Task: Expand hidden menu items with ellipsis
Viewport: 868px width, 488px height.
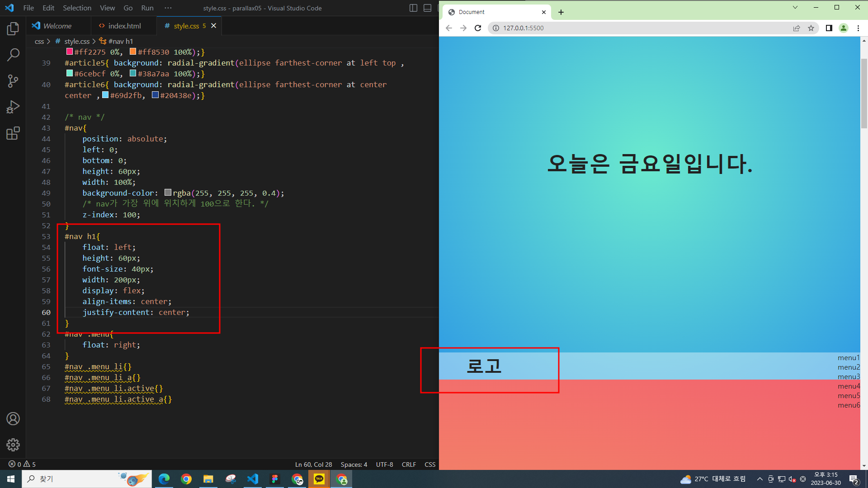Action: pyautogui.click(x=168, y=8)
